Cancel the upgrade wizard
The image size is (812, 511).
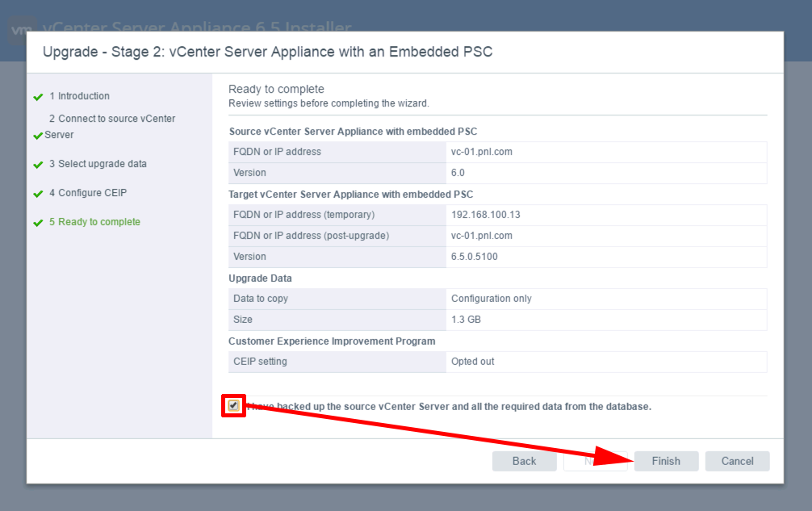738,461
